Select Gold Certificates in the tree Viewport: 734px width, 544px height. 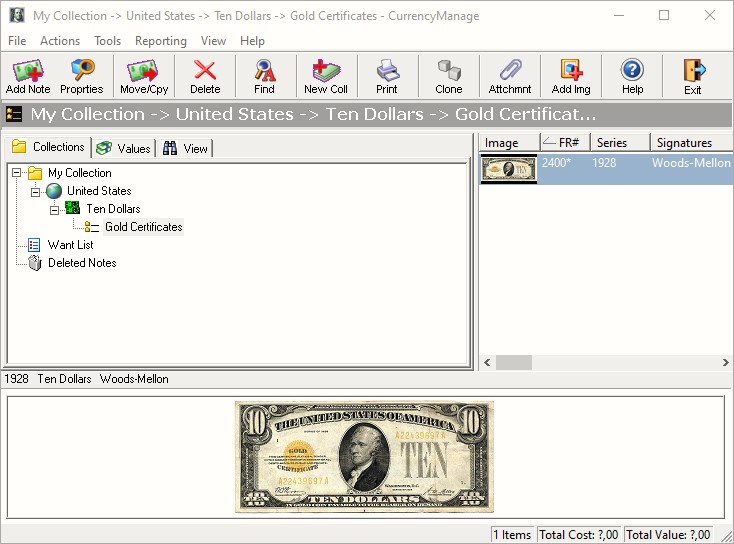[144, 227]
